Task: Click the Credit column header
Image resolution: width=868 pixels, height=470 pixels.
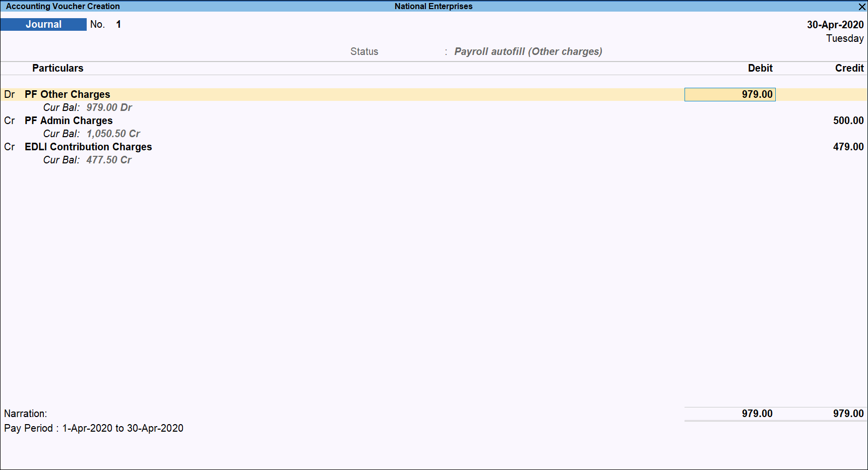Action: click(x=849, y=68)
